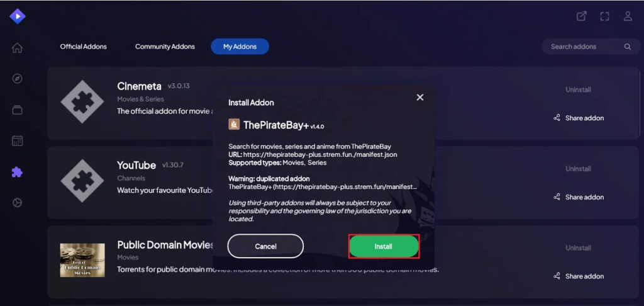644x306 pixels.
Task: Open the Board home icon in sidebar
Action: coord(17,48)
